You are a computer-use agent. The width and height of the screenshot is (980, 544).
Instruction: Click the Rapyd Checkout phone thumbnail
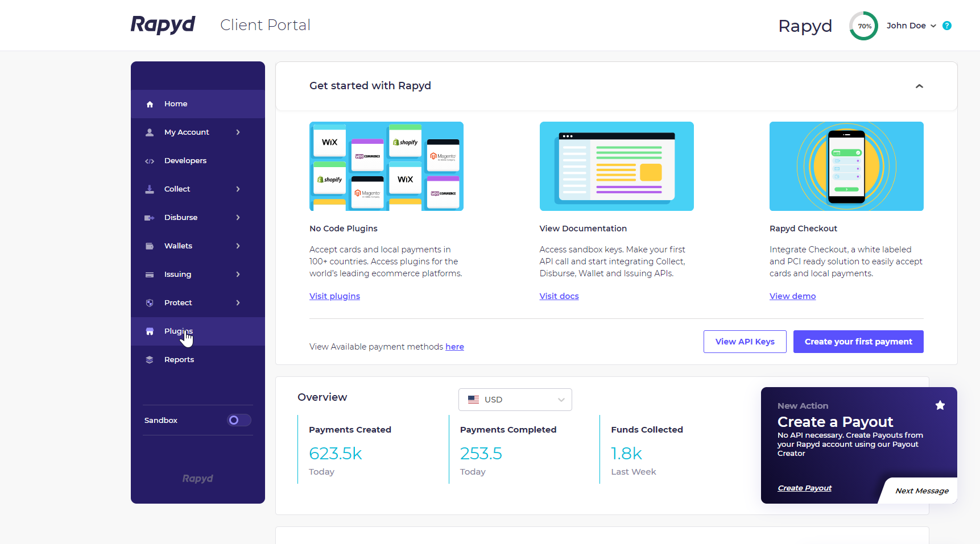click(846, 166)
